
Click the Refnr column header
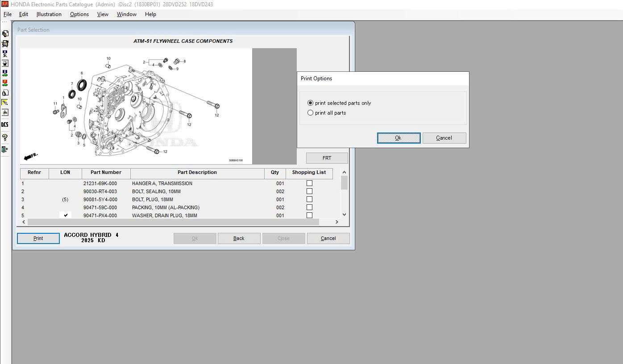[x=34, y=173]
